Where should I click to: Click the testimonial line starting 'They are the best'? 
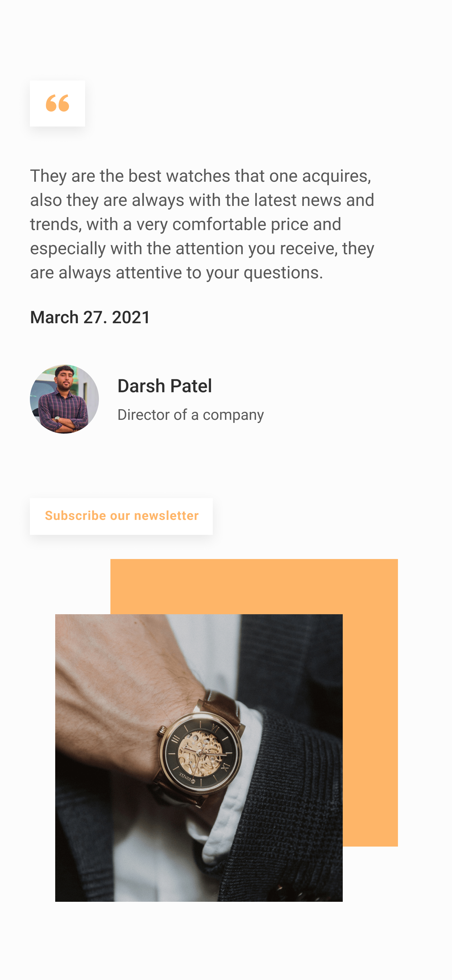click(200, 176)
